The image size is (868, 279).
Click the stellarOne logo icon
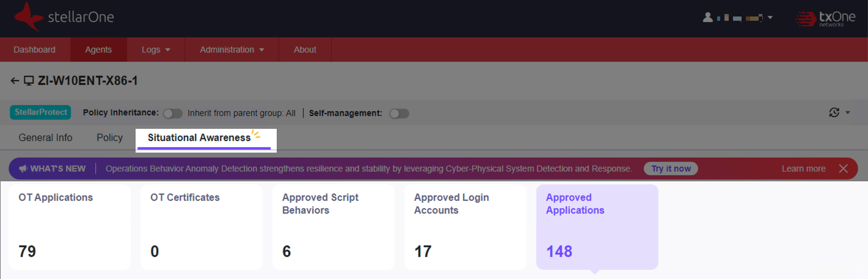[x=28, y=16]
